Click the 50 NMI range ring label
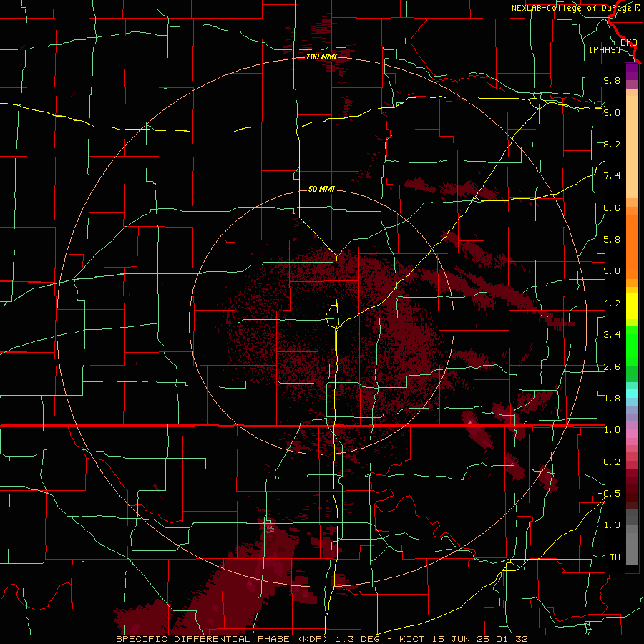 coord(321,189)
